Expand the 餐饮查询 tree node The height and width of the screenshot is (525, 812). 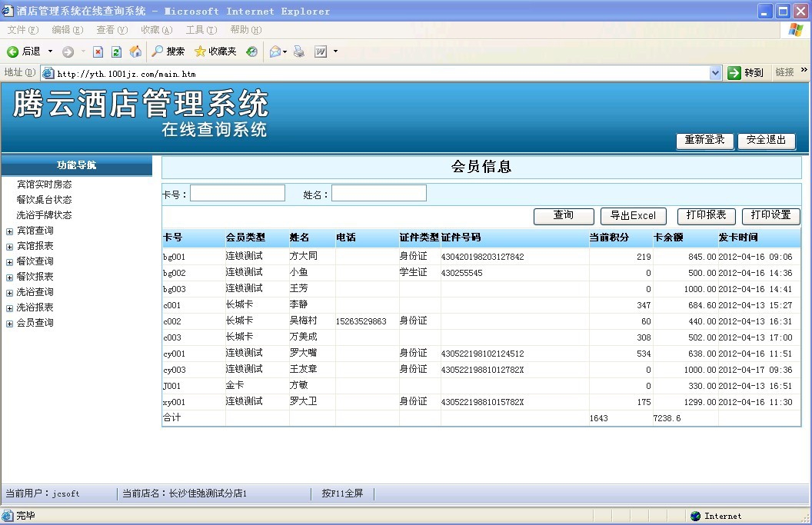point(9,263)
